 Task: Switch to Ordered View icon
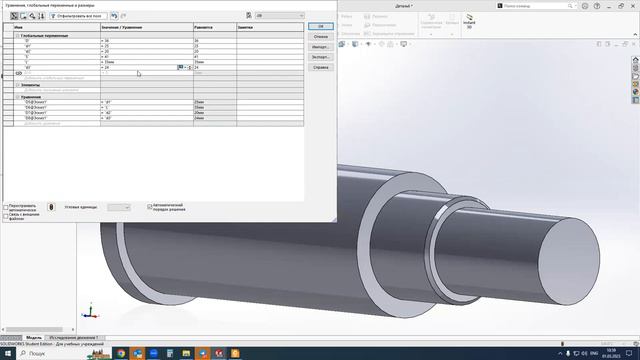coord(41,16)
